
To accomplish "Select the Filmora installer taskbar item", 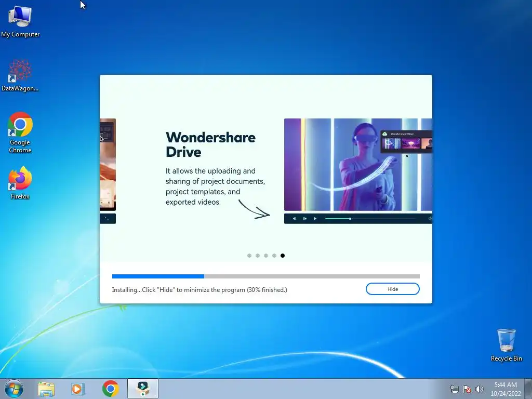I will [x=143, y=389].
